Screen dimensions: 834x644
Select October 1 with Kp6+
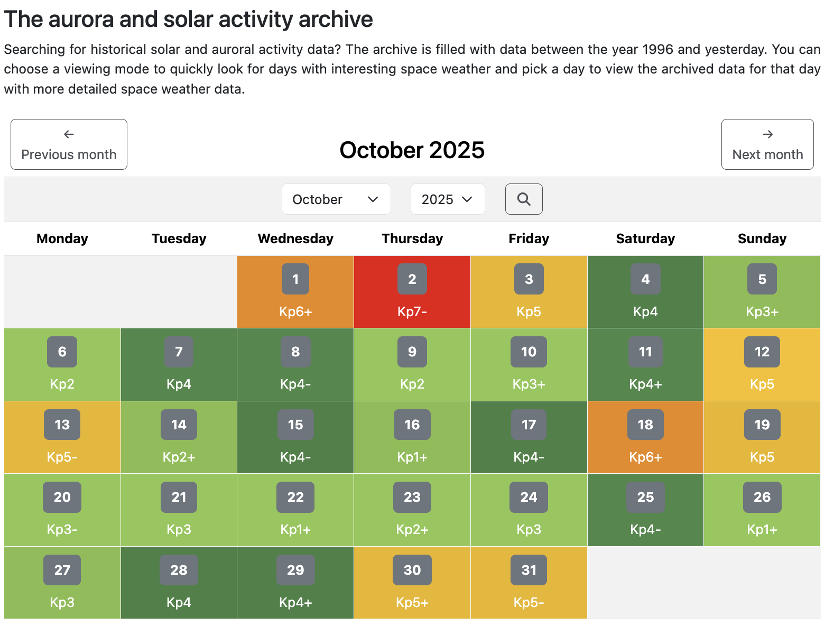(x=295, y=292)
